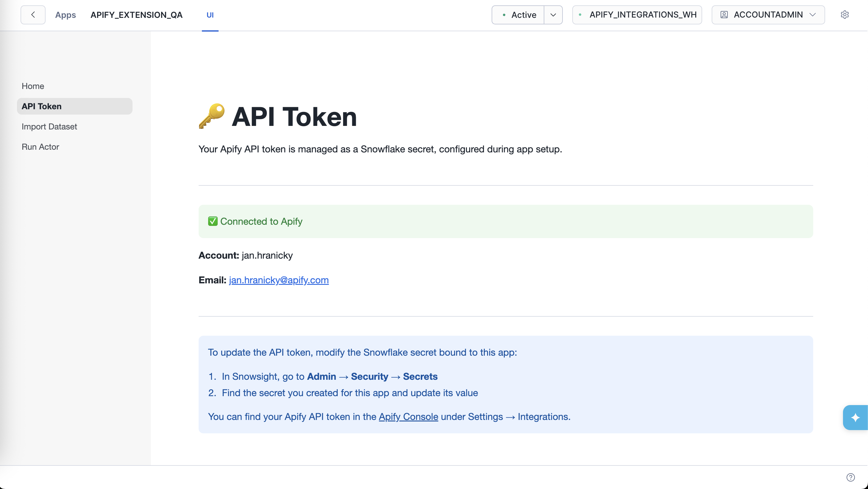Click the green checkmark in Connected banner
The height and width of the screenshot is (489, 868).
tap(213, 221)
